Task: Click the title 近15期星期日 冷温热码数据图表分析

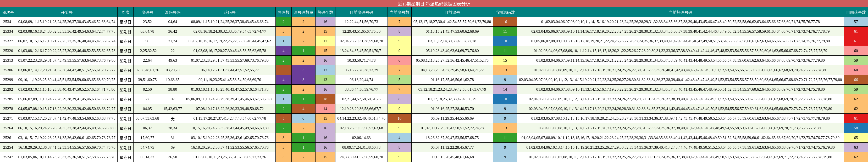Action: (x=434, y=4)
